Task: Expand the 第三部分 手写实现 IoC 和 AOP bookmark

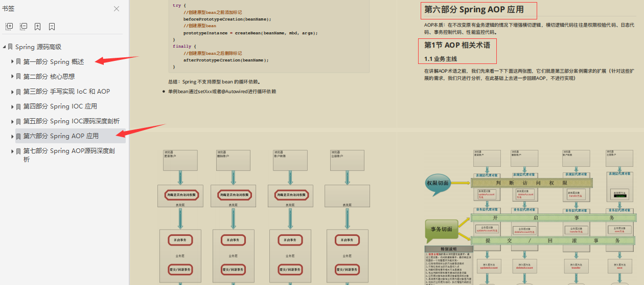Action: pyautogui.click(x=12, y=91)
